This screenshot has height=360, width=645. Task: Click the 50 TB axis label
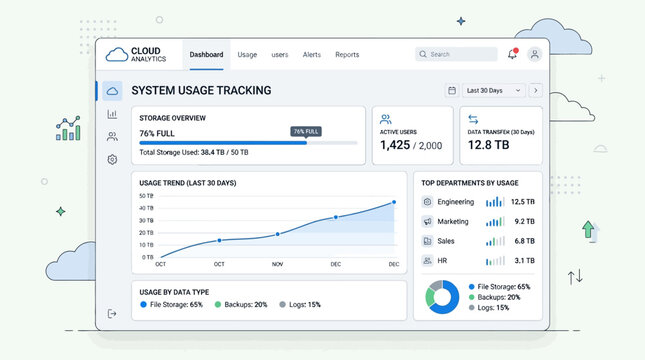click(146, 196)
